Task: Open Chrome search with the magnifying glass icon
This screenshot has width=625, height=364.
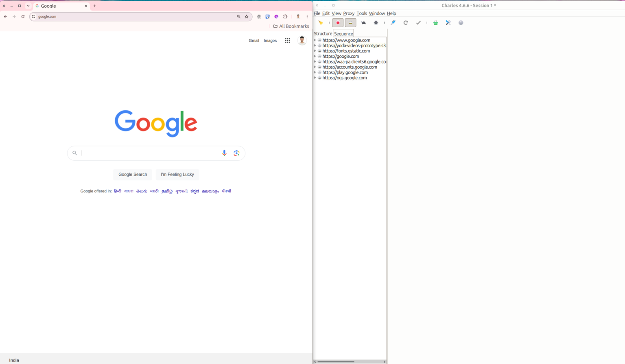Action: tap(238, 16)
